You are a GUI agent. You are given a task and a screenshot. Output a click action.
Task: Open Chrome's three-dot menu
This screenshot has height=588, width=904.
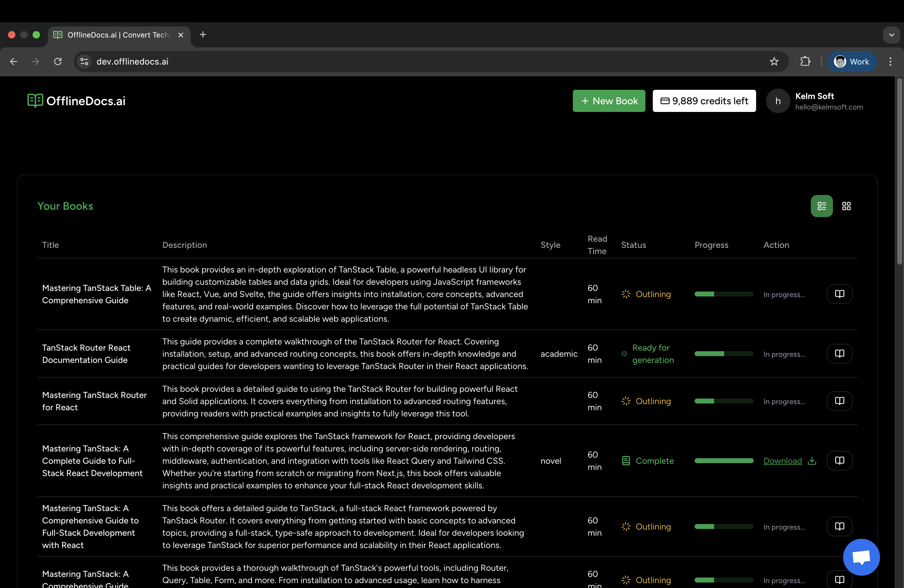pos(890,61)
